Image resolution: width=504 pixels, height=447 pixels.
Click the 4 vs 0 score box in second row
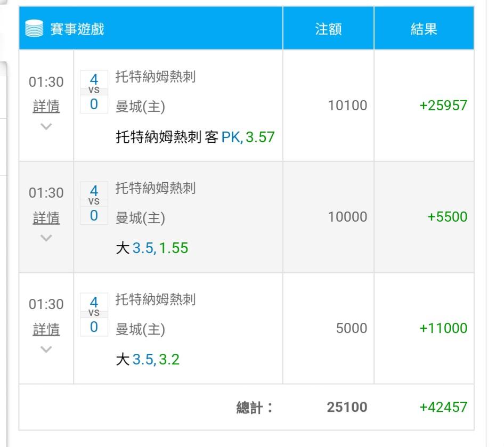(x=94, y=204)
